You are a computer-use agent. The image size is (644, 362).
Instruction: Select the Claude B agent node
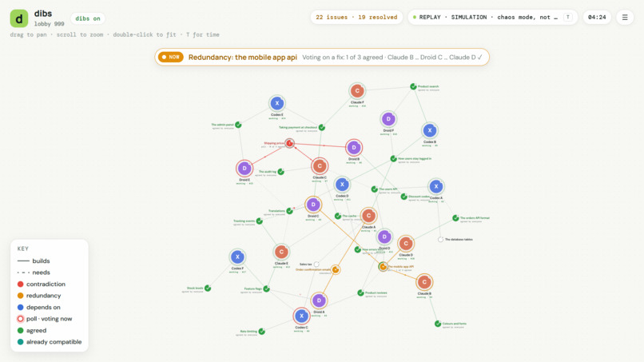pos(424,282)
